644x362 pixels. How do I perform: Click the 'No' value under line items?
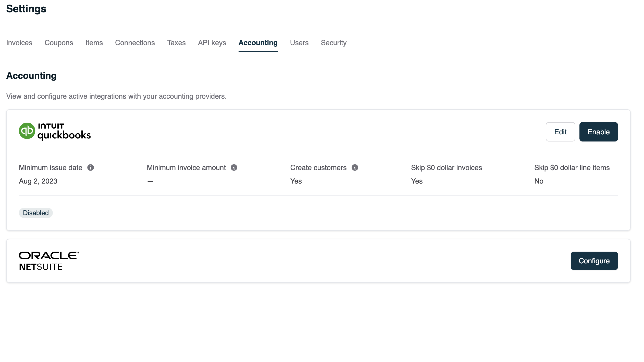[539, 181]
